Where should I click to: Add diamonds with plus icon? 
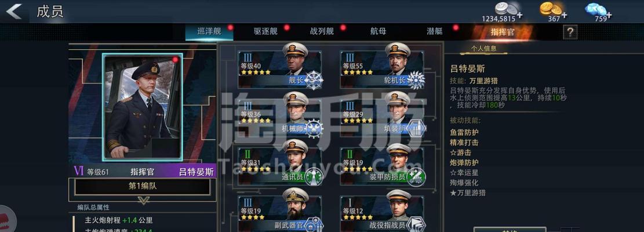pyautogui.click(x=609, y=16)
